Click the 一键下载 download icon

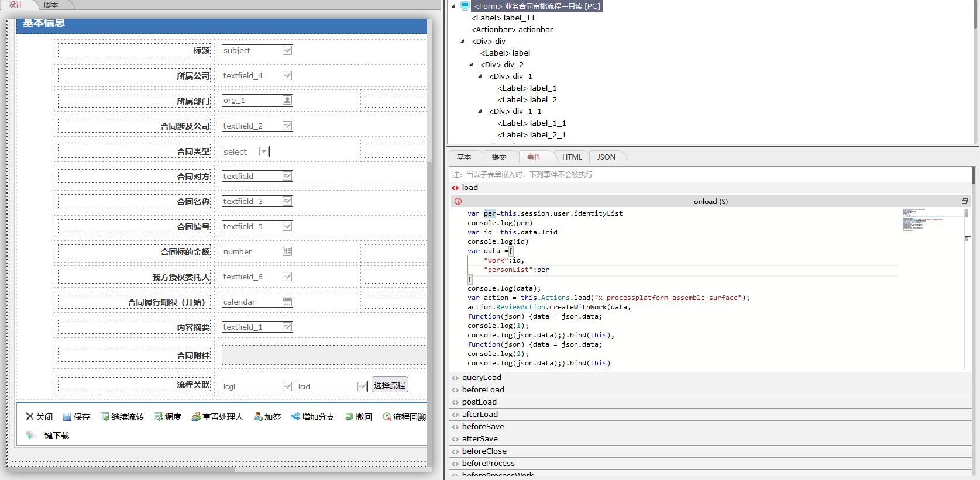coord(30,436)
